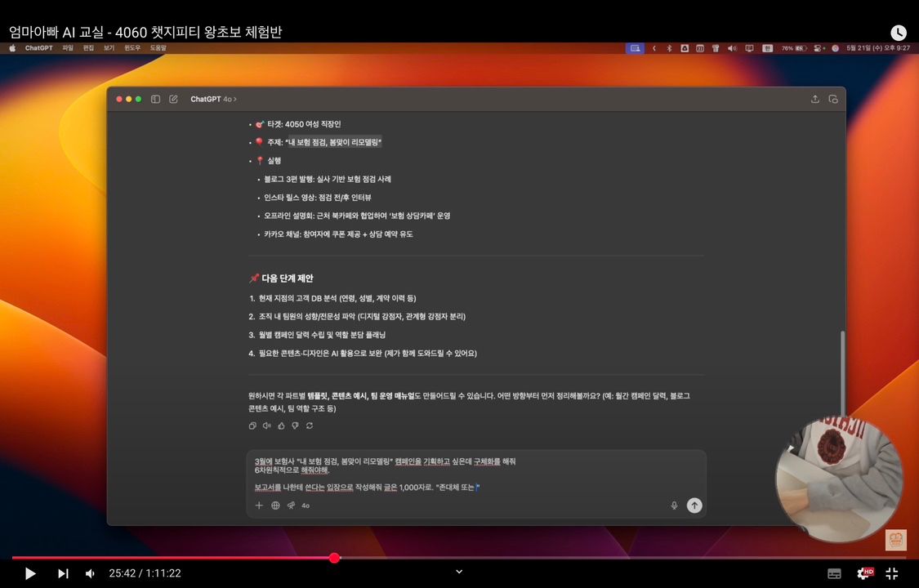
Task: Open the 도움말 menu
Action: (x=158, y=48)
